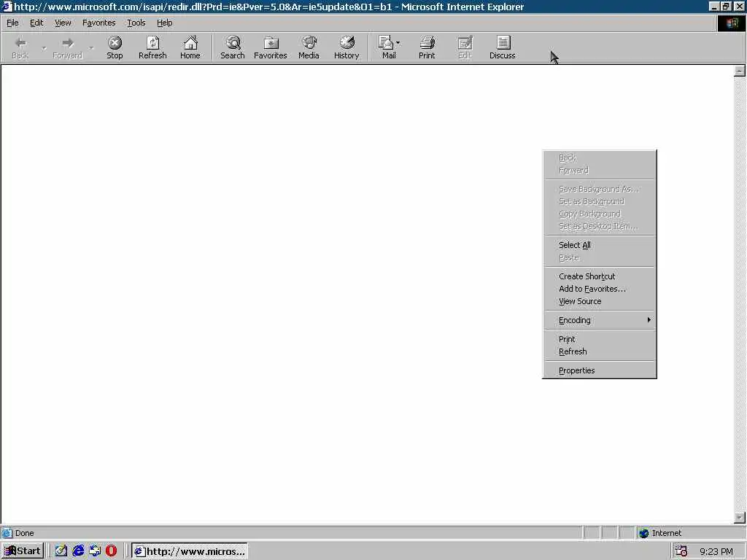Click the Stop toolbar icon
Image resolution: width=747 pixels, height=560 pixels.
point(115,43)
